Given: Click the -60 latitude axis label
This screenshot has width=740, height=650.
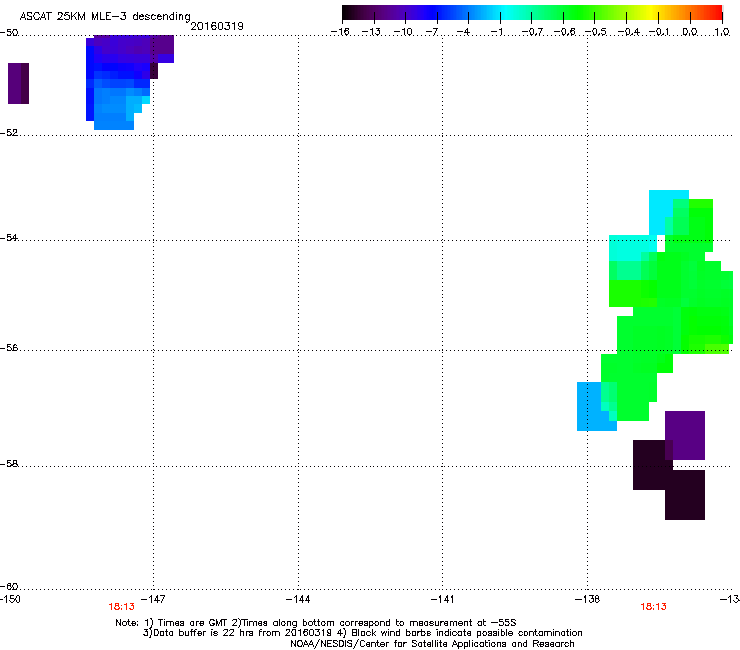Looking at the screenshot, I should [9, 586].
